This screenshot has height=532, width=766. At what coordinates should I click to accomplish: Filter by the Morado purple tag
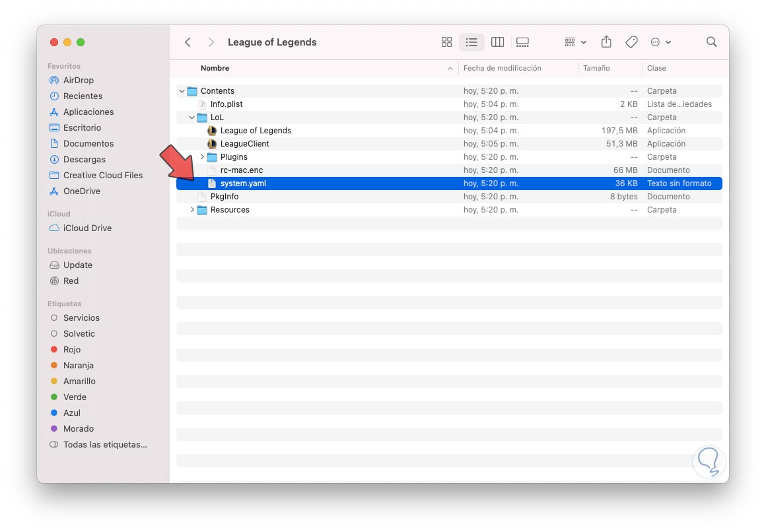pos(78,428)
